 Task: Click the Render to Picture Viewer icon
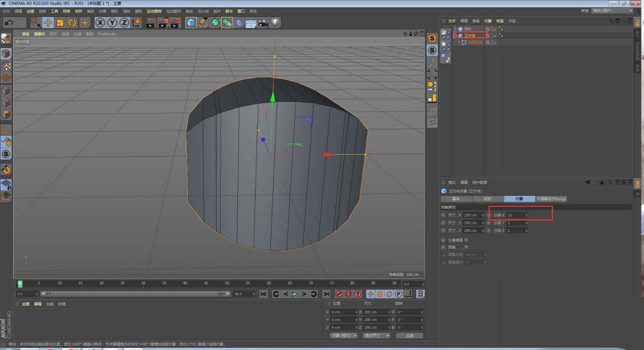(x=163, y=23)
